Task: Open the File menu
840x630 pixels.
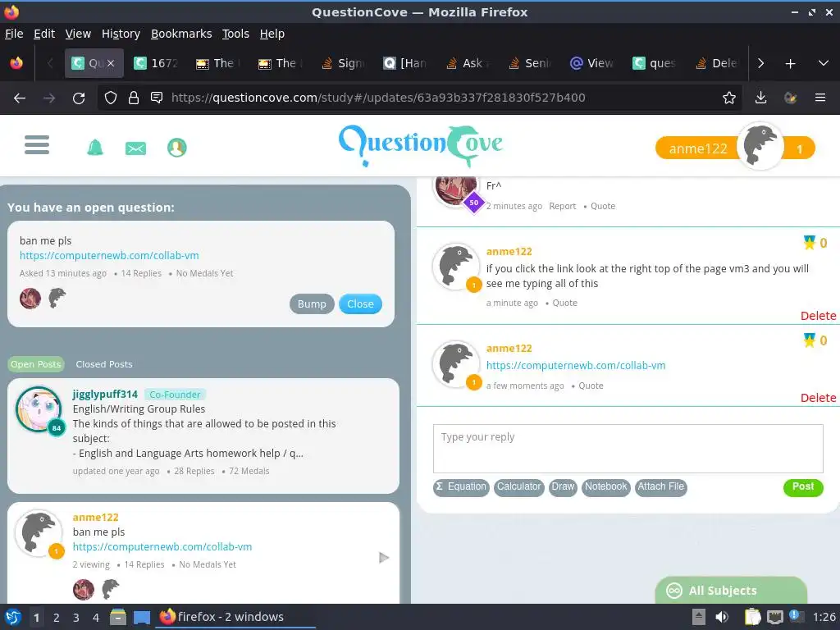Action: [14, 34]
